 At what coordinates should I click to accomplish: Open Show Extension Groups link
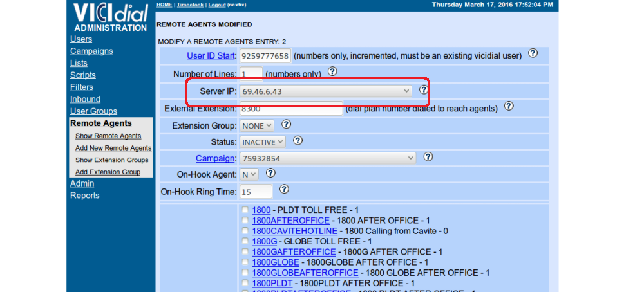pyautogui.click(x=111, y=160)
